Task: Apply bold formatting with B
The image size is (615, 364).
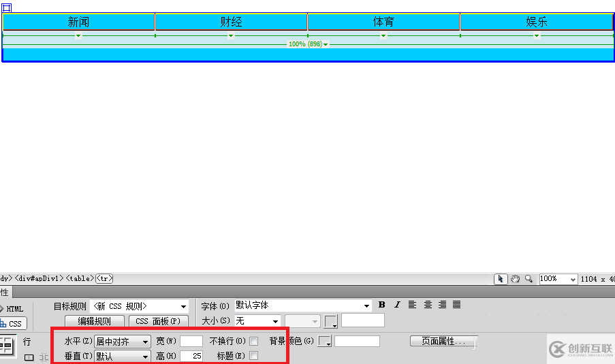Action: point(381,304)
